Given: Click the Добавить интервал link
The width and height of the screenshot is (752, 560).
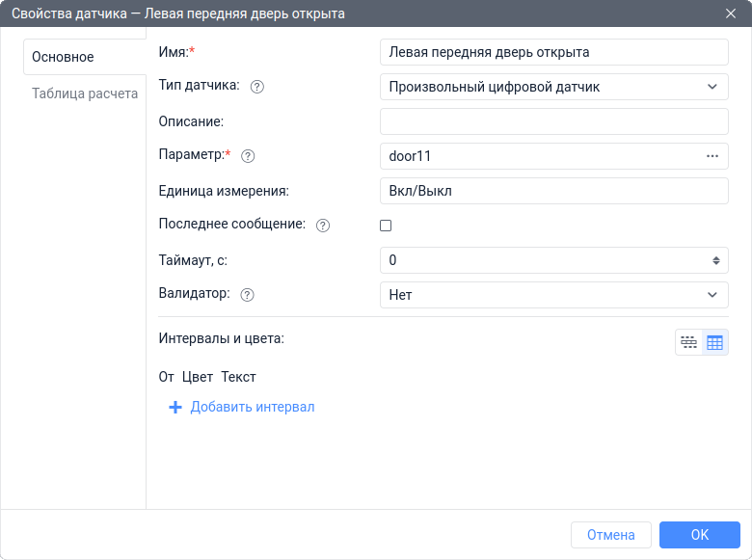Looking at the screenshot, I should 253,408.
